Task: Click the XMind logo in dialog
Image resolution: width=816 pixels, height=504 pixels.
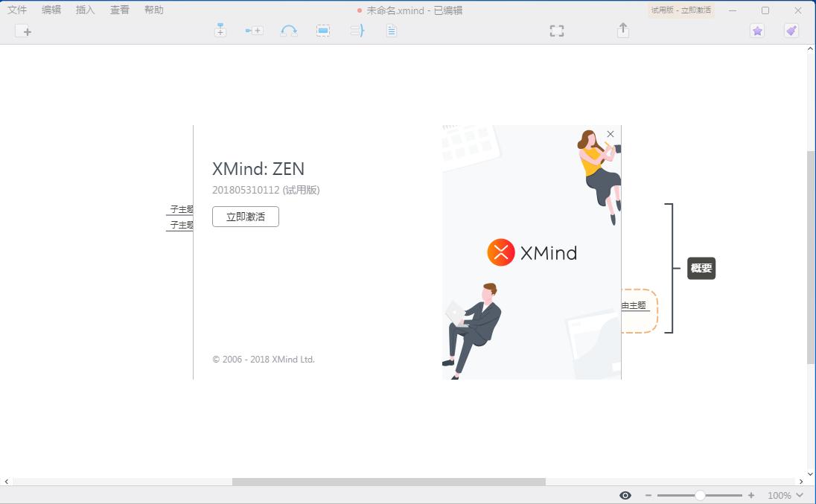Action: (532, 253)
